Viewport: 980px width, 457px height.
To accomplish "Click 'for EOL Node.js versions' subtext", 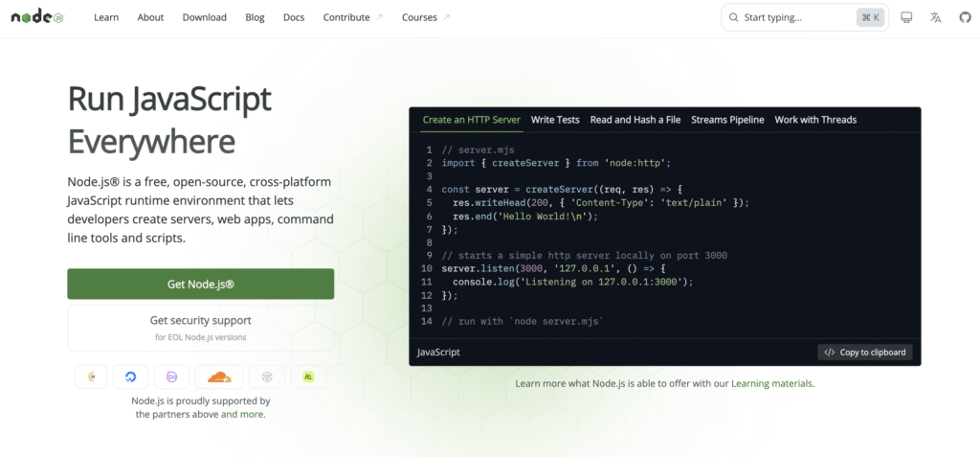I will pos(201,337).
